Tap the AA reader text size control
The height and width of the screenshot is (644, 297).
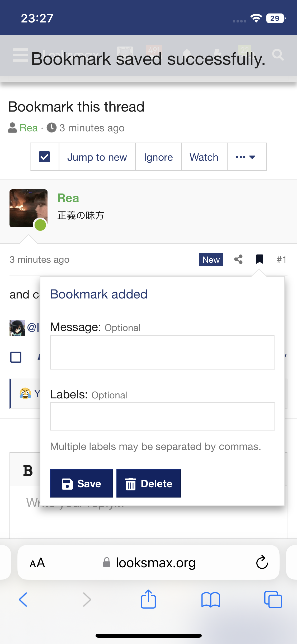37,563
